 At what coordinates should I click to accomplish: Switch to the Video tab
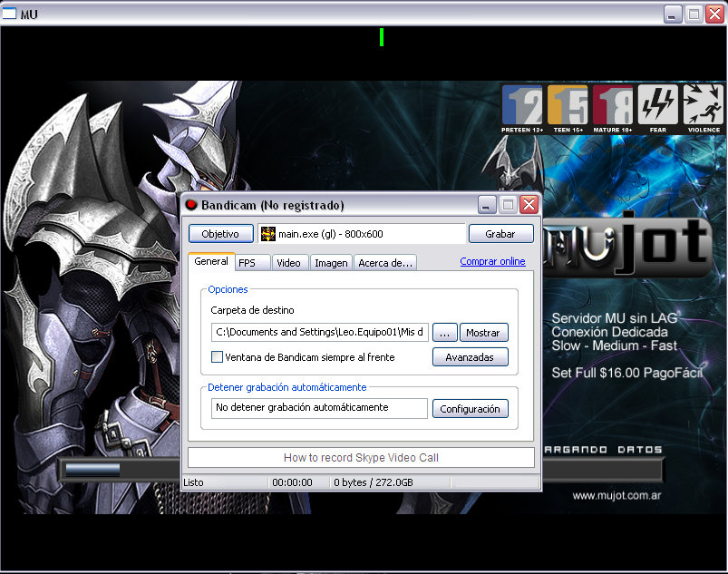(x=288, y=263)
